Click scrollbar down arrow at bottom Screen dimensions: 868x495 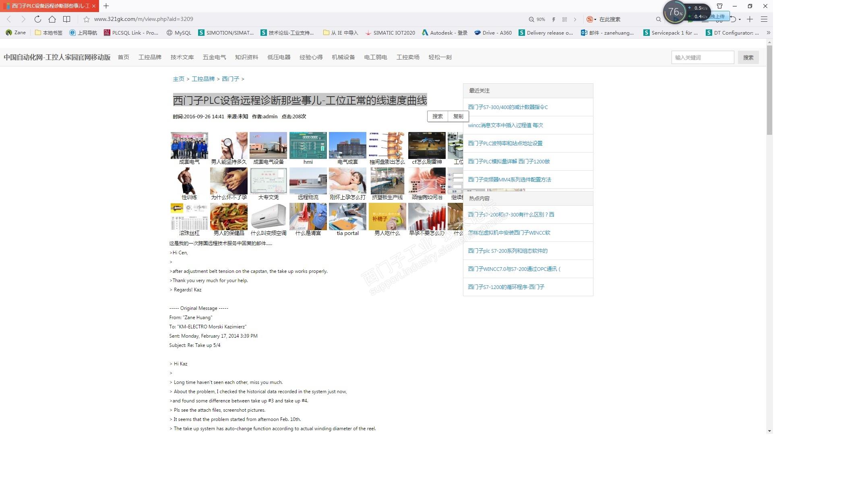point(769,431)
